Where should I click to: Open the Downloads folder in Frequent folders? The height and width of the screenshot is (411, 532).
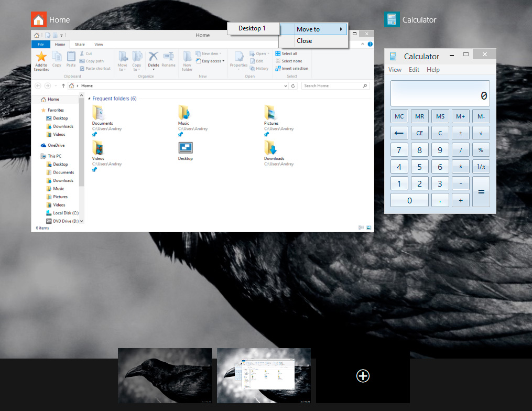click(270, 148)
